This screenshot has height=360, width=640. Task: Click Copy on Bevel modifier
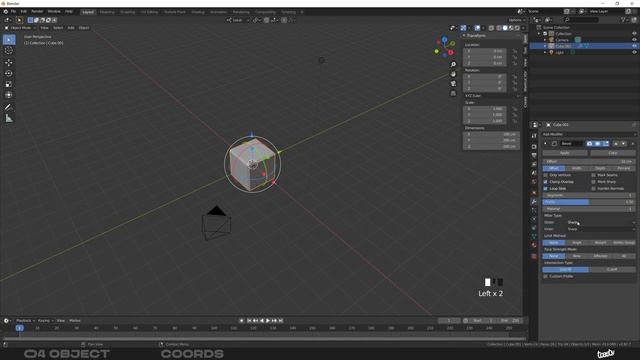pos(613,153)
